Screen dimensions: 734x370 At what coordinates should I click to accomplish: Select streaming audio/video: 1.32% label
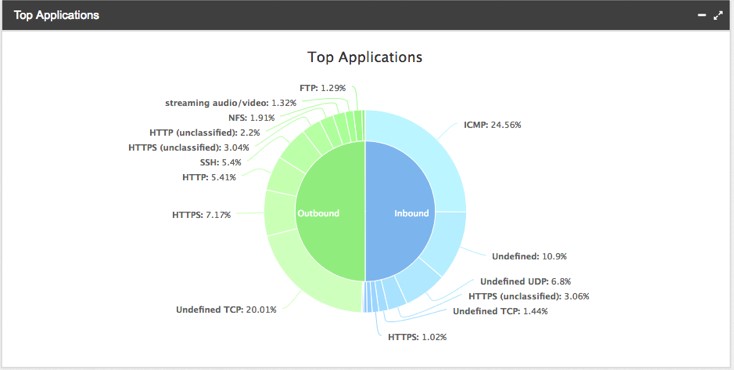click(x=231, y=103)
